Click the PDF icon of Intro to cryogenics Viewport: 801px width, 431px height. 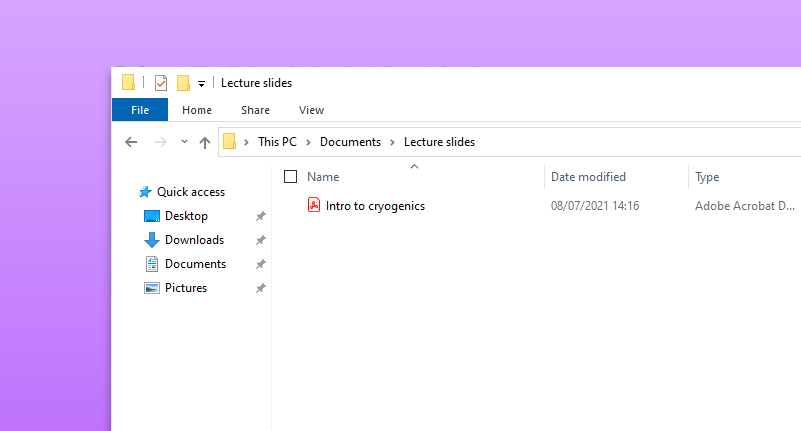tap(313, 206)
